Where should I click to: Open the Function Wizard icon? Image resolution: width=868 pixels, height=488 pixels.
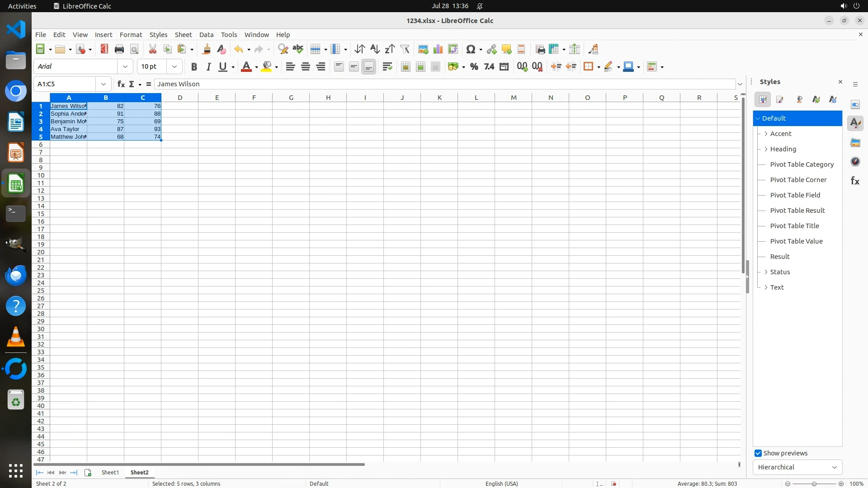121,84
